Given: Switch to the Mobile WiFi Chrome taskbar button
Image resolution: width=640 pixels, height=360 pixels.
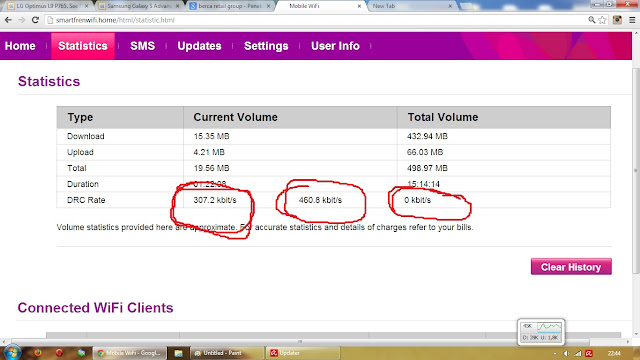Looking at the screenshot, I should pos(130,353).
